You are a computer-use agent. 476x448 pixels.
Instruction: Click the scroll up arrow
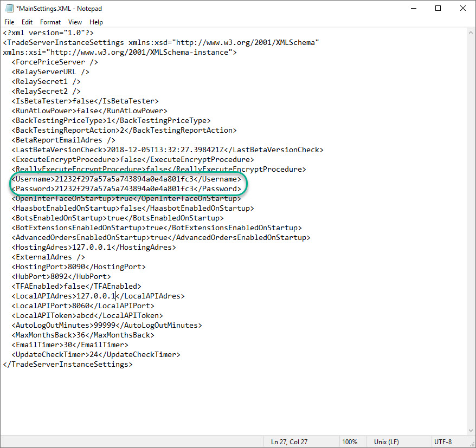tap(471, 33)
